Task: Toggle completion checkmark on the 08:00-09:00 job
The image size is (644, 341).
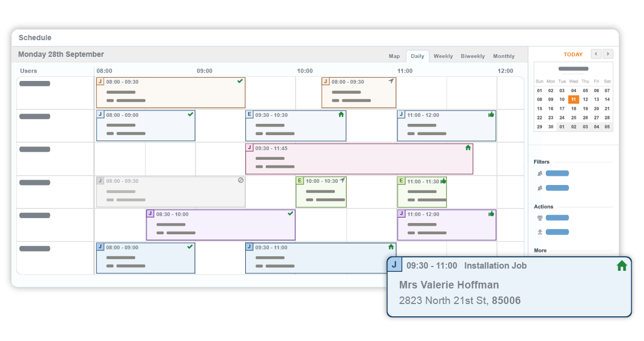Action: pos(189,114)
